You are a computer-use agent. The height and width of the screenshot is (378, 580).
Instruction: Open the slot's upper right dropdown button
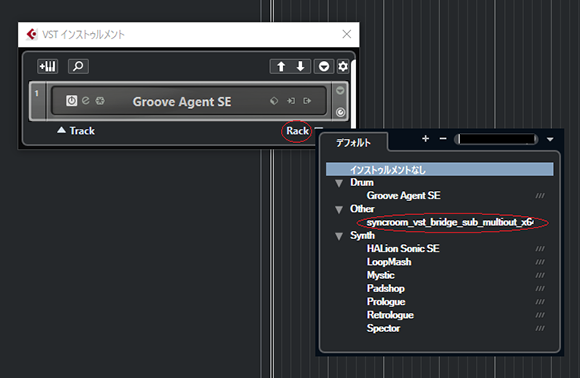[x=340, y=90]
